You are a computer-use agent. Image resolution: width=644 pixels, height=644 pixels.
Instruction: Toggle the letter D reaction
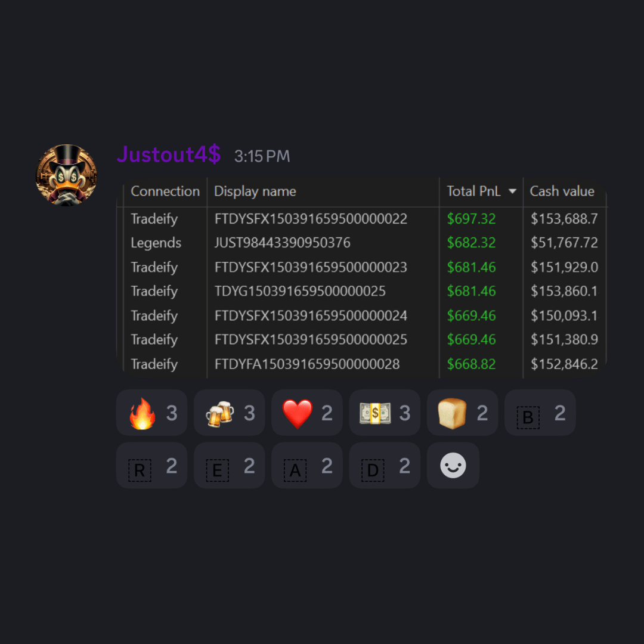tap(385, 465)
